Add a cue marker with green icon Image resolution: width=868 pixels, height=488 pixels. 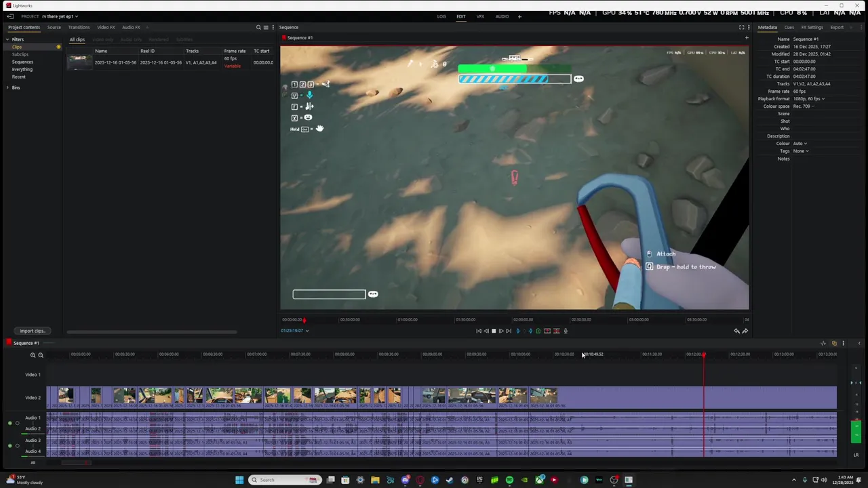[538, 331]
